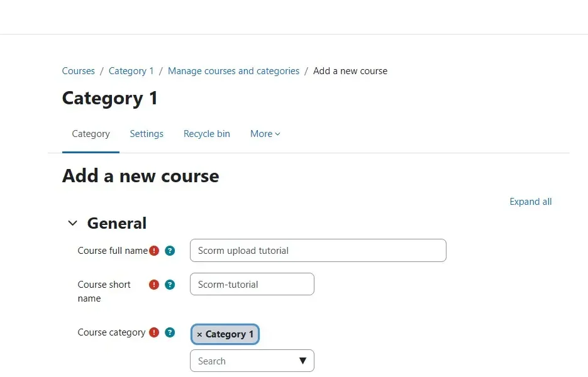Click the required icon next to Course category

154,332
